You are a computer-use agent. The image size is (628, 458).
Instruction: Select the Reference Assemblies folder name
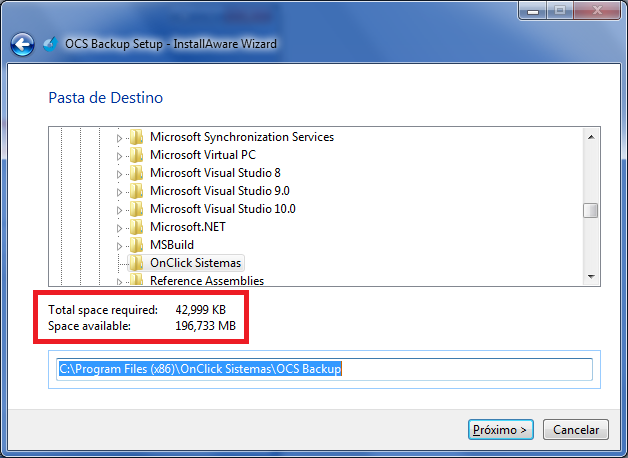pos(207,280)
